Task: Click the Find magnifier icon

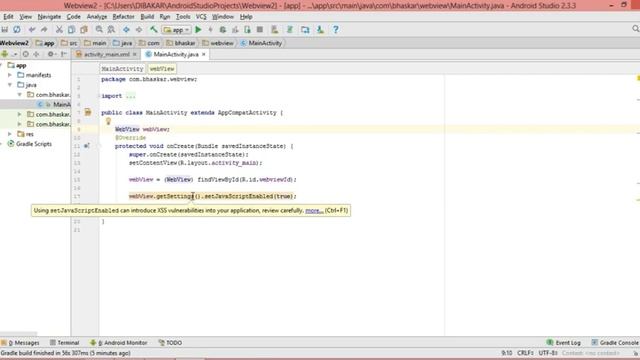Action: click(99, 29)
